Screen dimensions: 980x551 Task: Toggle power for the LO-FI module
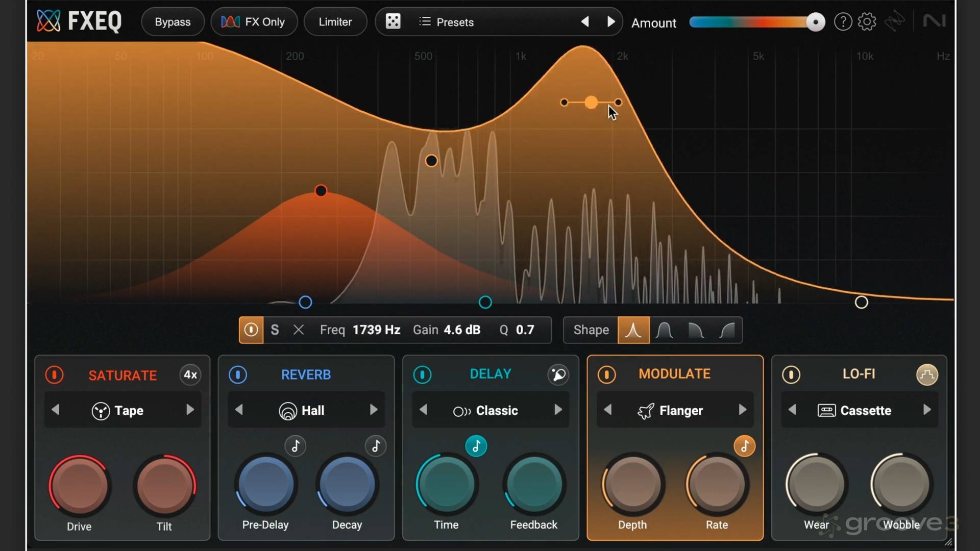[x=791, y=375]
